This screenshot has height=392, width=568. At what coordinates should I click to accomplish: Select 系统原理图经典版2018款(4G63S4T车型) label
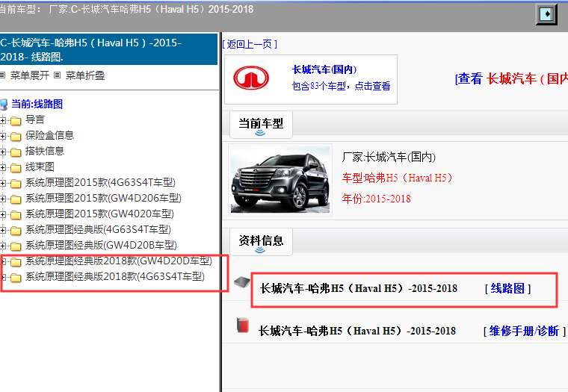pyautogui.click(x=115, y=276)
